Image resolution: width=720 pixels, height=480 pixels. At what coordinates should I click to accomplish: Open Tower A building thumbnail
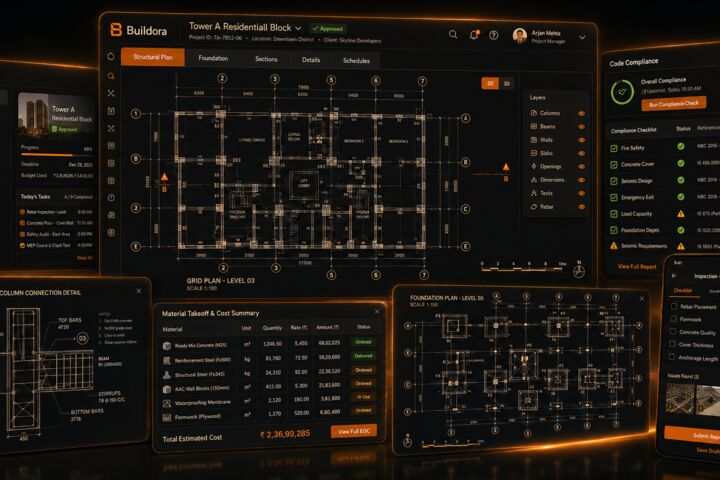point(33,113)
